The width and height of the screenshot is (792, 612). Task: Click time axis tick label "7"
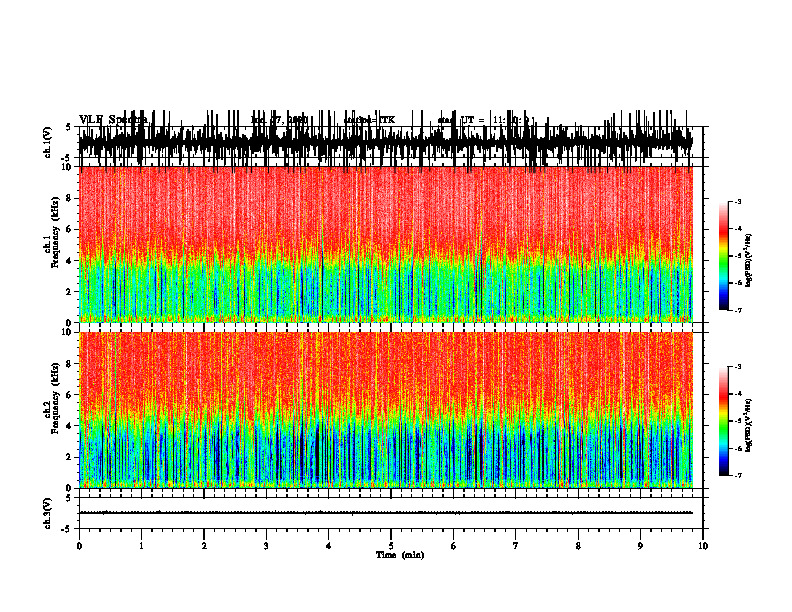tap(516, 546)
